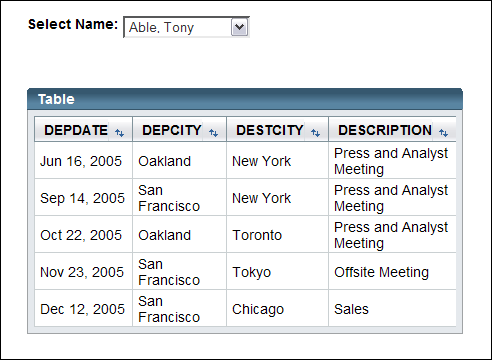Sort by DEPDATE using its sort icon
The width and height of the screenshot is (492, 360).
click(x=119, y=133)
